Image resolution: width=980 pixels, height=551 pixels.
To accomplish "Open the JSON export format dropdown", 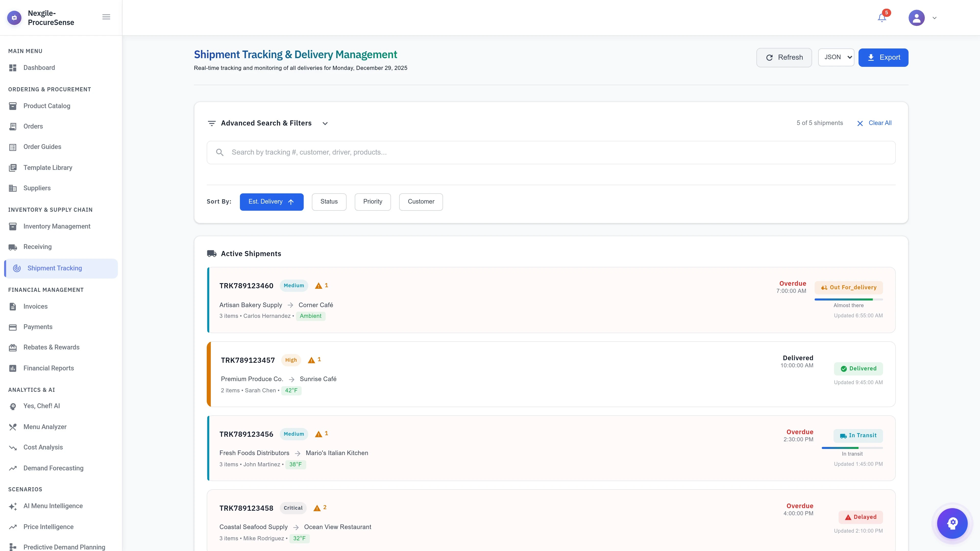I will click(836, 57).
